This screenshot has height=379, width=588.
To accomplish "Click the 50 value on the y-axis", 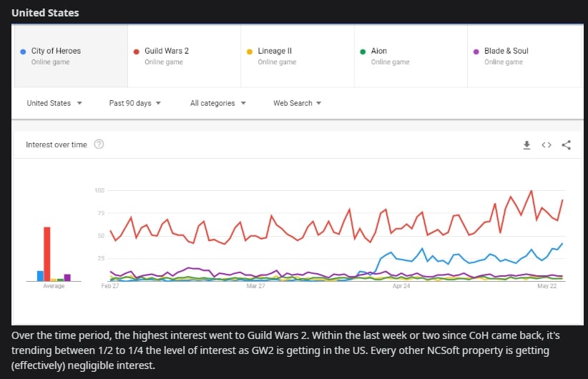I will coord(101,236).
